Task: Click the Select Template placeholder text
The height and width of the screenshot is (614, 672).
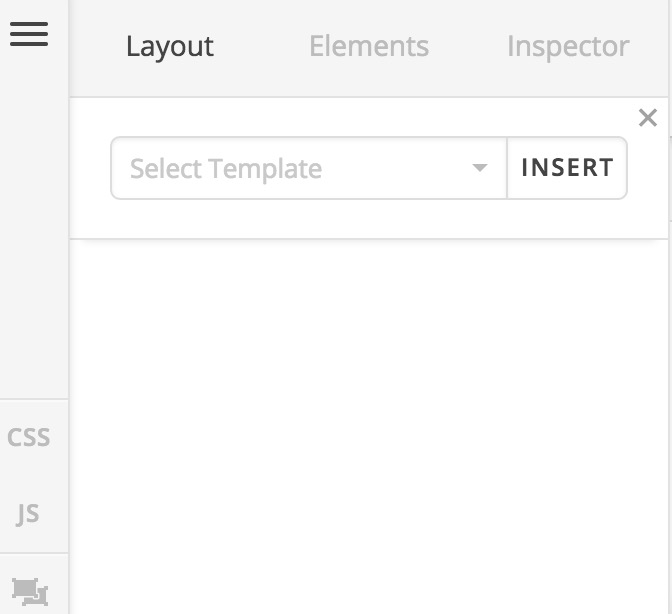Action: tap(226, 168)
